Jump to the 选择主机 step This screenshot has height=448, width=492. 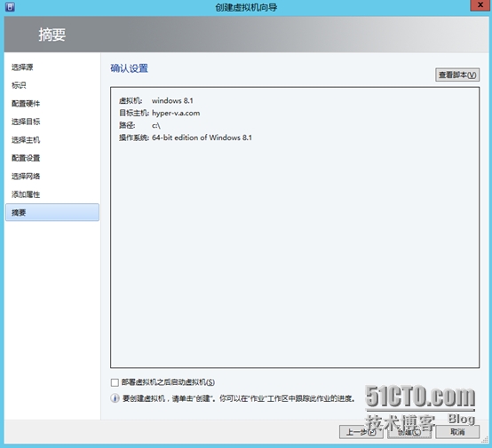tap(26, 140)
